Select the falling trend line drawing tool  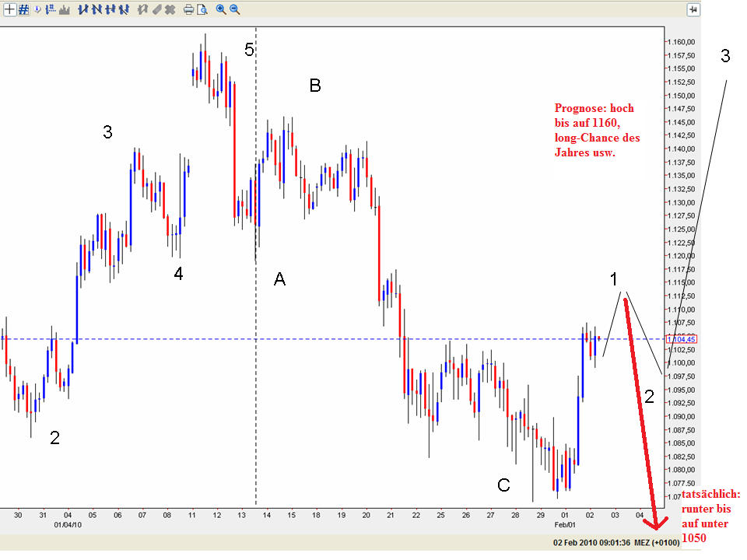click(96, 9)
